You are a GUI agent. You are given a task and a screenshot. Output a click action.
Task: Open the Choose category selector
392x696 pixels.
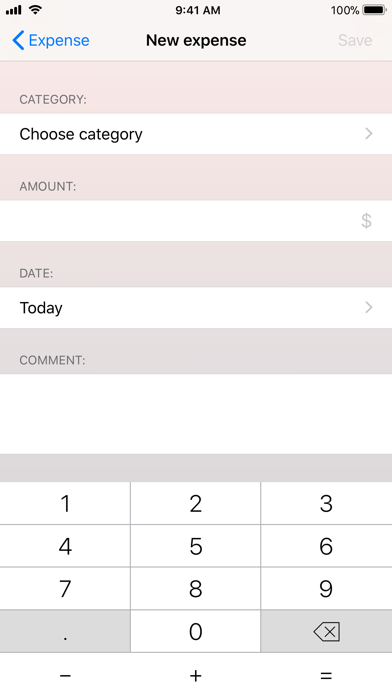pyautogui.click(x=196, y=134)
